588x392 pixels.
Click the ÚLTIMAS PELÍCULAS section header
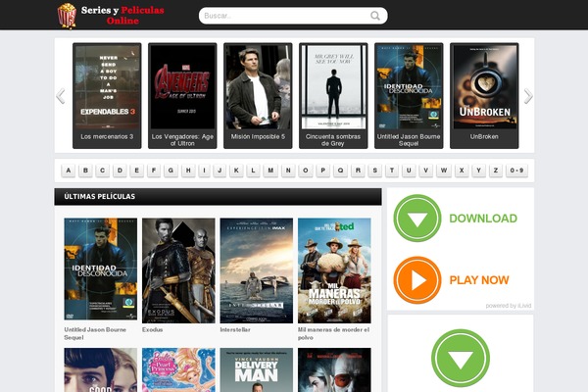(x=218, y=197)
